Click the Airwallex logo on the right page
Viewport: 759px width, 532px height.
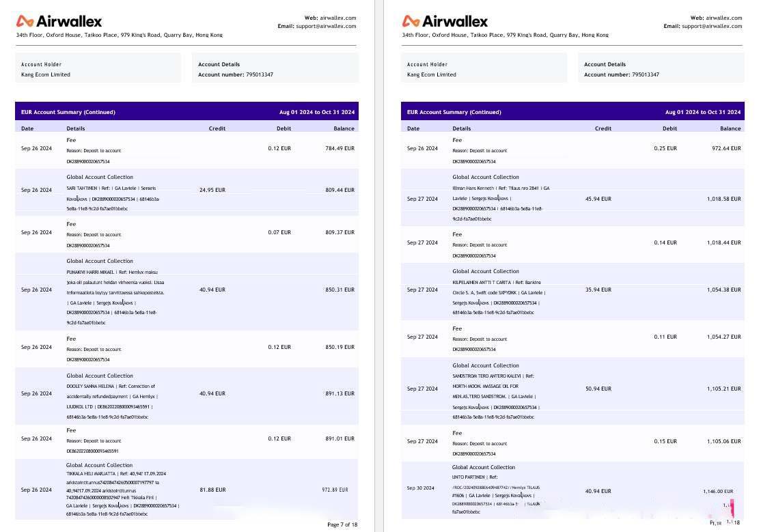[x=445, y=21]
